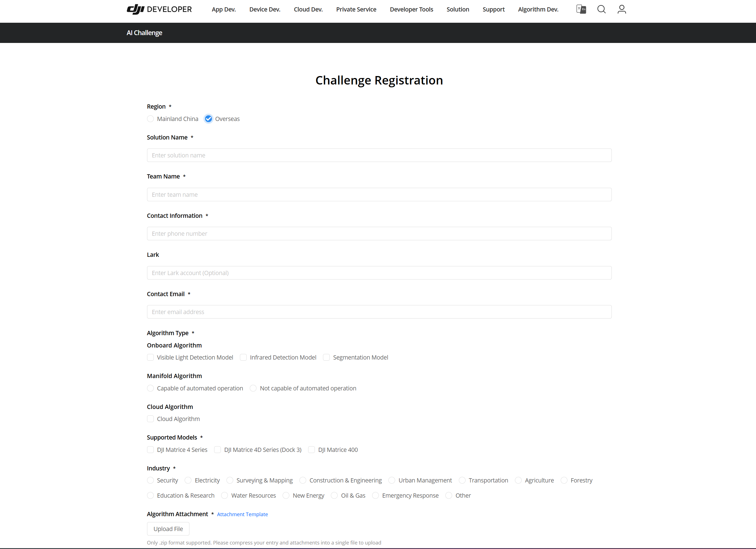Click the Contact Email input field
The image size is (756, 549).
click(x=379, y=312)
